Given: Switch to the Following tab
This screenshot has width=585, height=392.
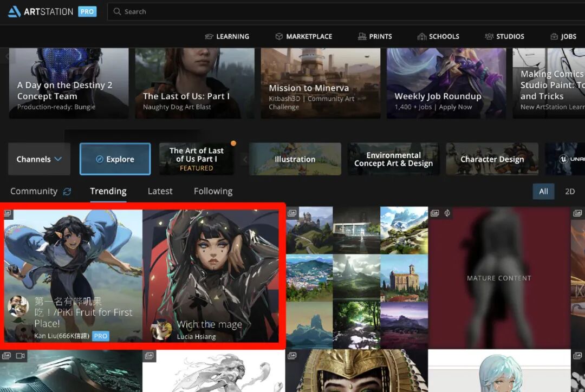Looking at the screenshot, I should 213,191.
